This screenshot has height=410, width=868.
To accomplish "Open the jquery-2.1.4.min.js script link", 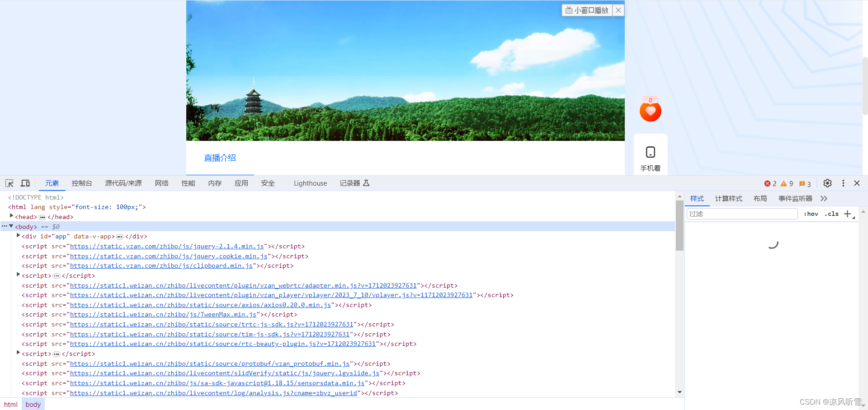I will click(167, 247).
